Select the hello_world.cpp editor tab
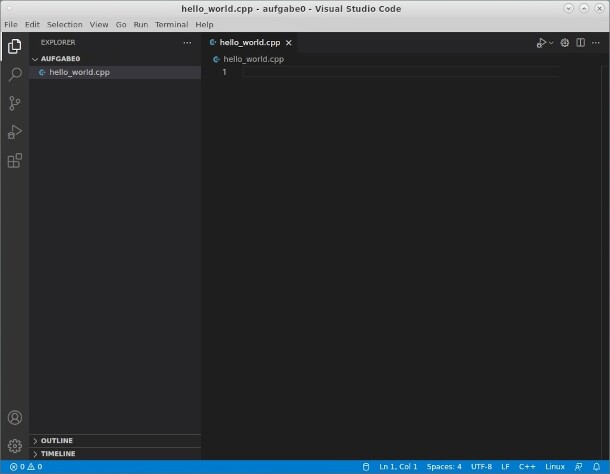Screen dimensions: 610x474 [x=250, y=42]
